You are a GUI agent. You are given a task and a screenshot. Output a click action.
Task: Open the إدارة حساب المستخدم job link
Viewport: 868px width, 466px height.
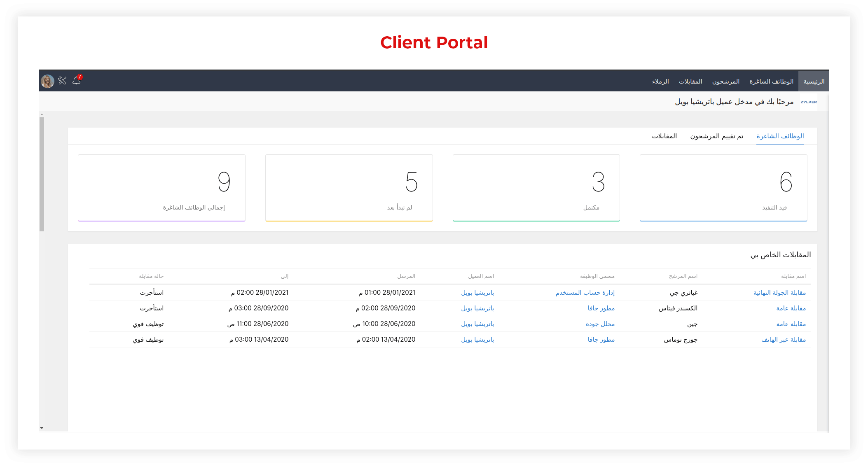click(585, 293)
